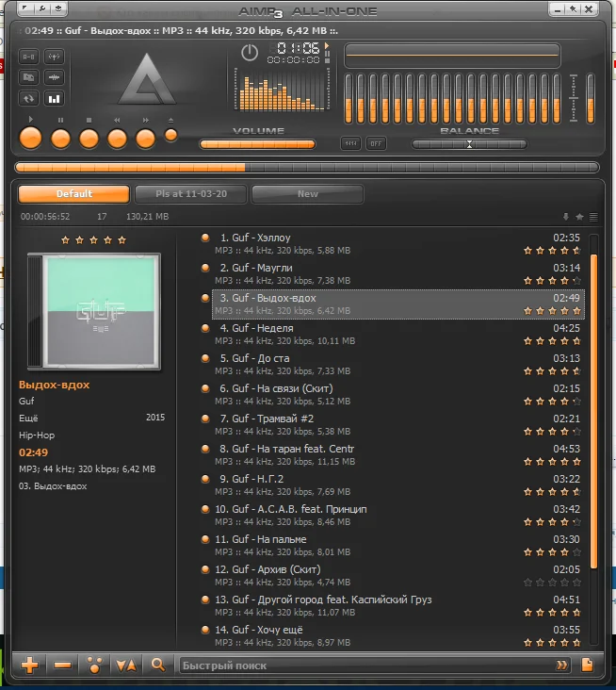Select track '13. Guf - Другой город feat. Каспийский Груз'
The width and height of the screenshot is (616, 690).
tap(397, 605)
